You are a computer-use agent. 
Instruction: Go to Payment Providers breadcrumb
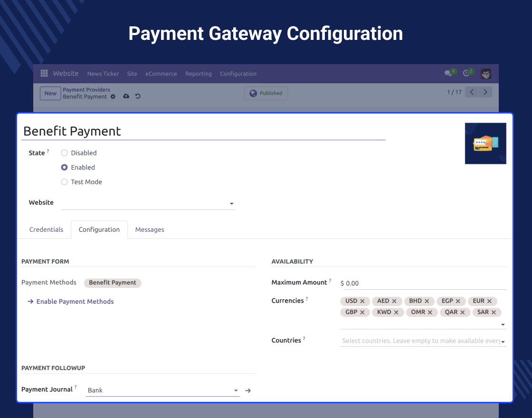pyautogui.click(x=86, y=90)
